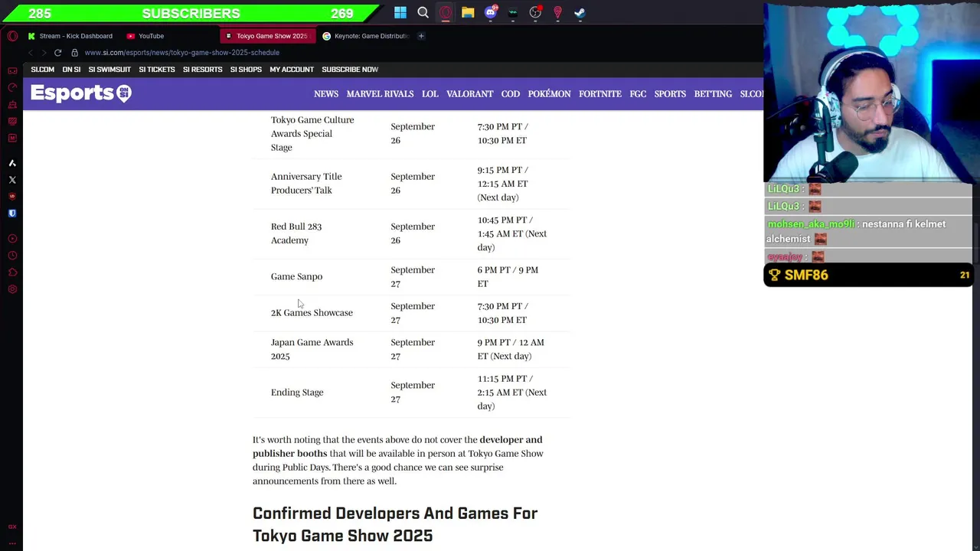Click the 'Confirmed Developers And Games' heading
Viewport: 980px width, 551px height.
coord(395,524)
